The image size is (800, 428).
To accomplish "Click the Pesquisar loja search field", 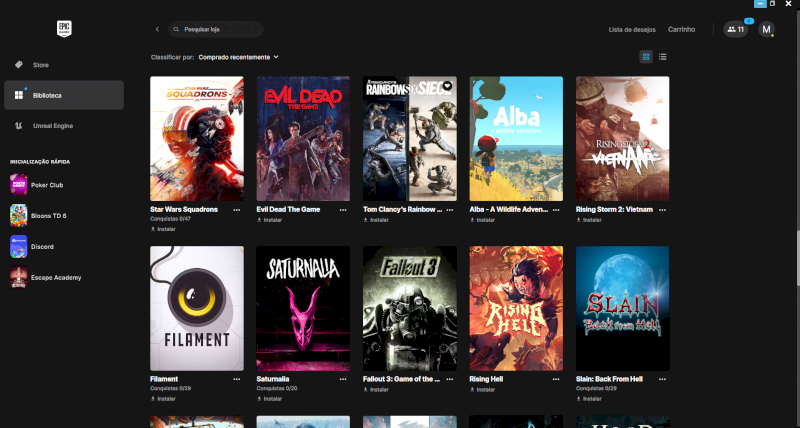I will point(216,30).
